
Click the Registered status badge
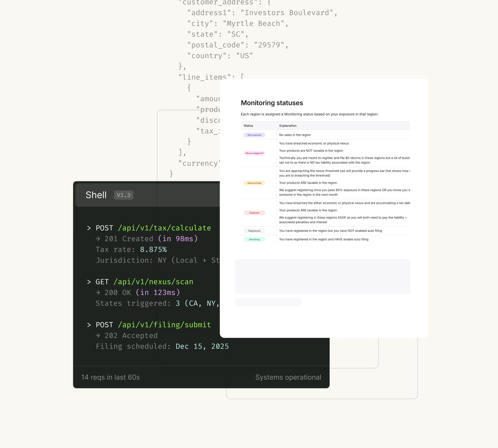pyautogui.click(x=254, y=231)
